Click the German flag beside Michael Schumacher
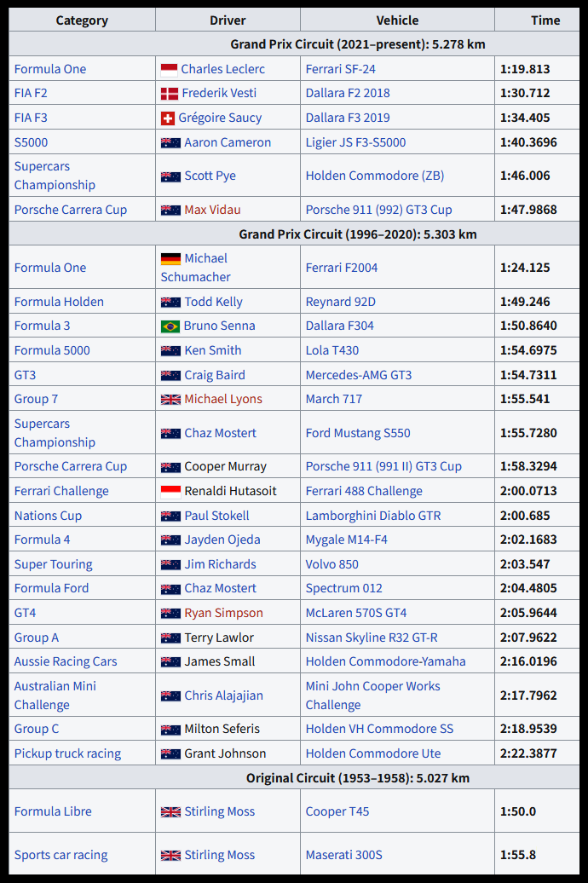 pyautogui.click(x=170, y=259)
